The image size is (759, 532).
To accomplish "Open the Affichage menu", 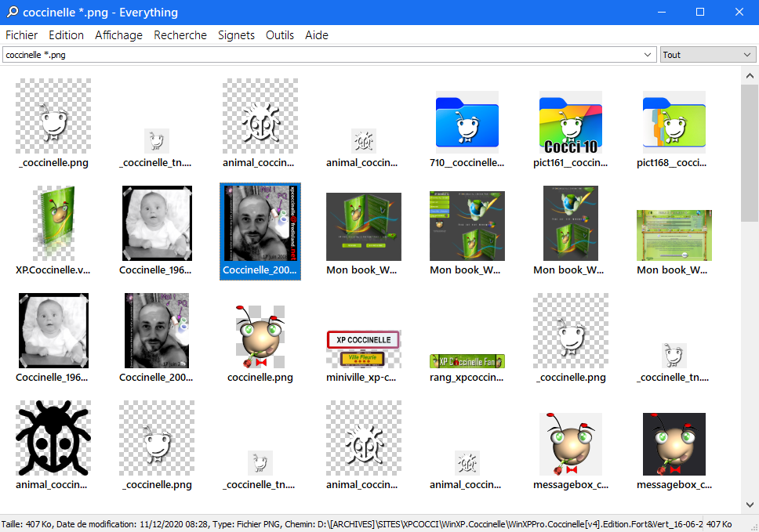I will point(118,35).
